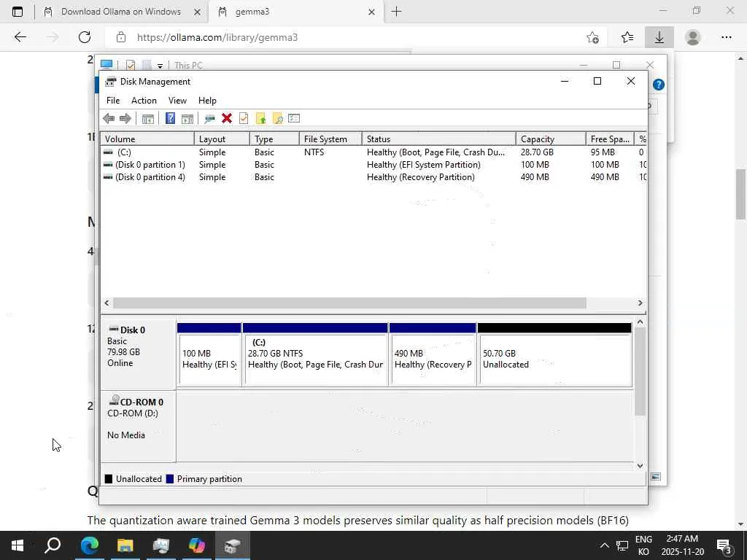Viewport: 747px width, 560px height.
Task: Select the 490 MB Recovery partition block
Action: pyautogui.click(x=433, y=355)
